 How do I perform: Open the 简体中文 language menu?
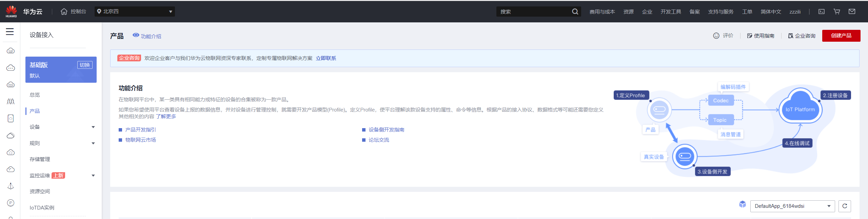click(771, 12)
